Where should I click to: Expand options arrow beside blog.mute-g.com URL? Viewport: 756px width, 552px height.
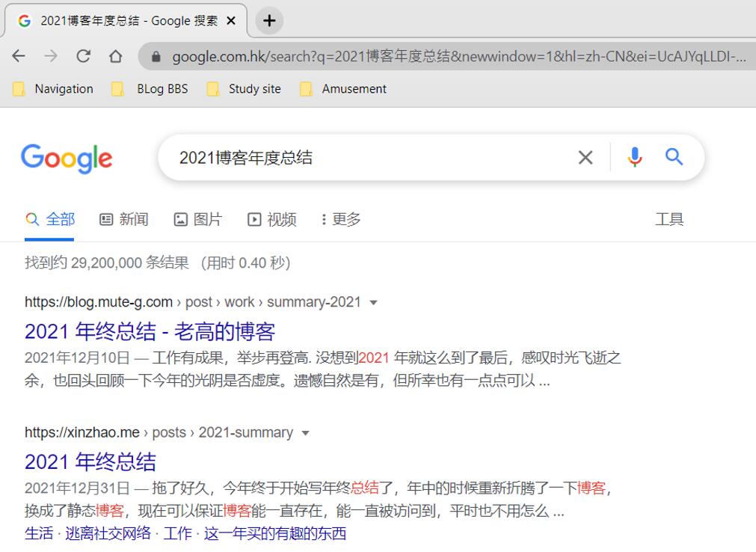[373, 303]
